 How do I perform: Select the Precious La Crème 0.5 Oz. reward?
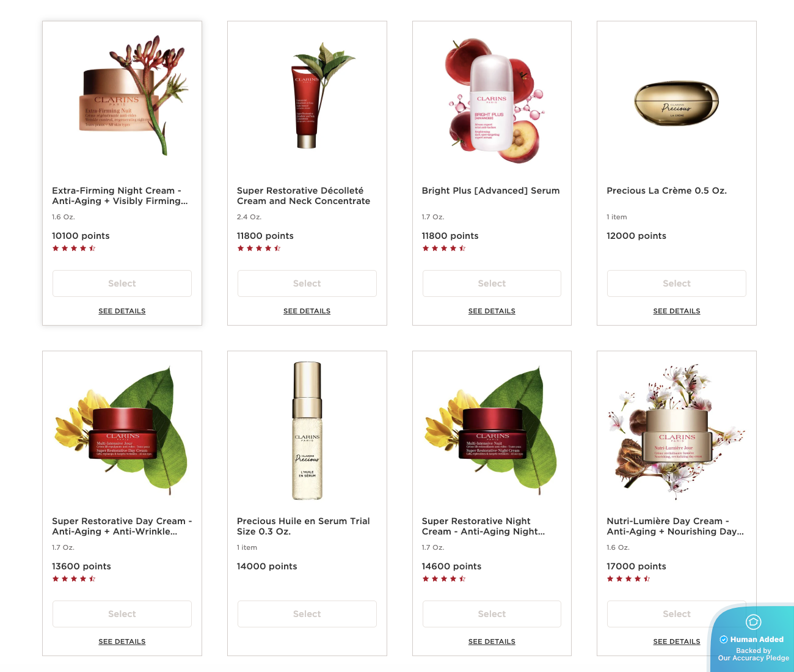pos(677,283)
